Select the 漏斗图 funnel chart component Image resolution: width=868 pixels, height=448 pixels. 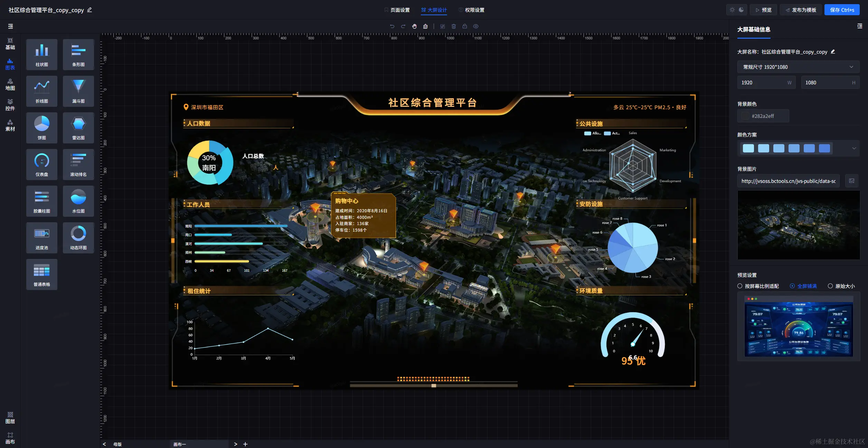[x=78, y=91]
